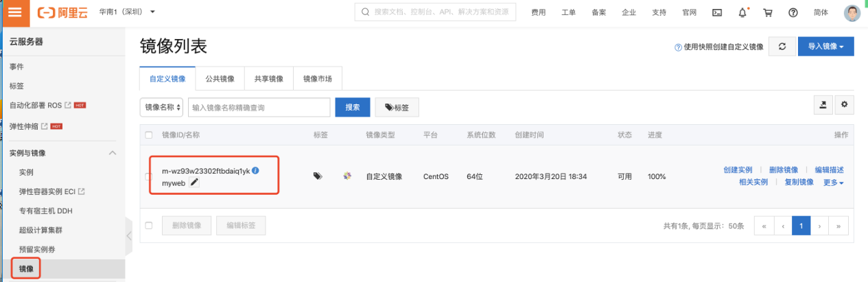Collapse the 实例与镜像 sidebar section
Image resolution: width=868 pixels, height=282 pixels.
pos(113,152)
